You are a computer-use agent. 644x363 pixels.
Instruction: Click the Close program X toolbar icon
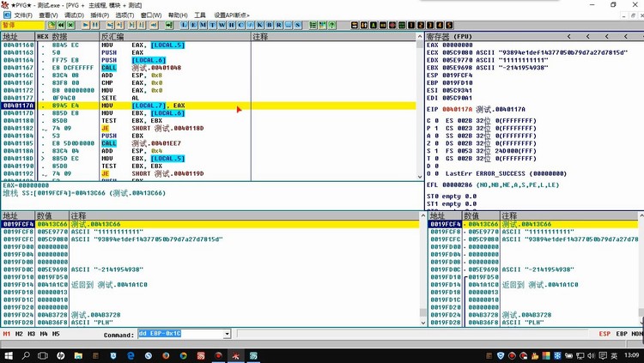pyautogui.click(x=70, y=25)
